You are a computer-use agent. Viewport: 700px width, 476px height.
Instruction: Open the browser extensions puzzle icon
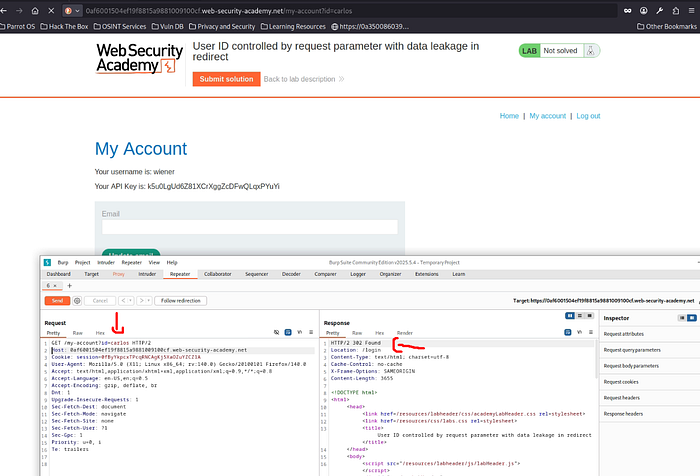(x=675, y=11)
